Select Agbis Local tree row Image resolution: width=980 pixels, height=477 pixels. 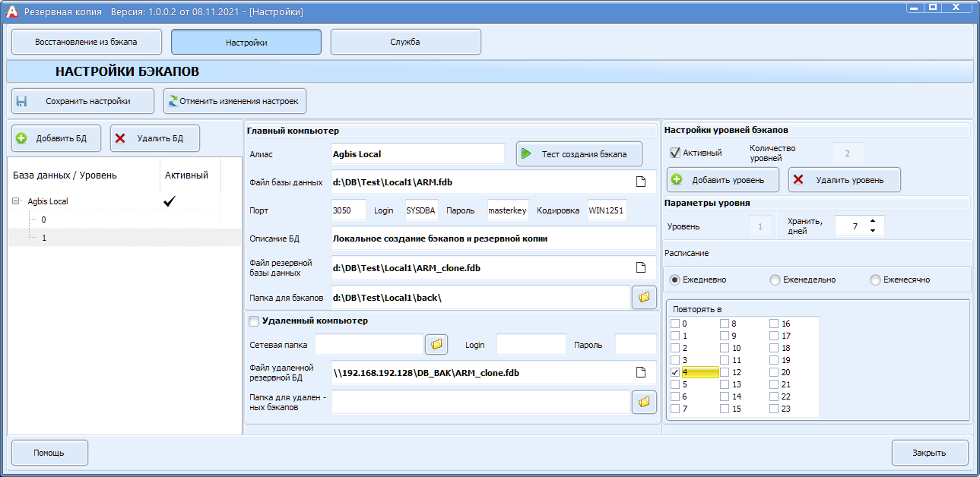pos(125,201)
